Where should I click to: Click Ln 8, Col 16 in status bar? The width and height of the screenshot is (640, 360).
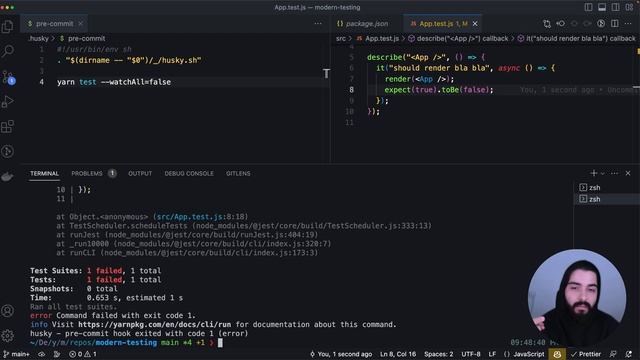point(398,354)
